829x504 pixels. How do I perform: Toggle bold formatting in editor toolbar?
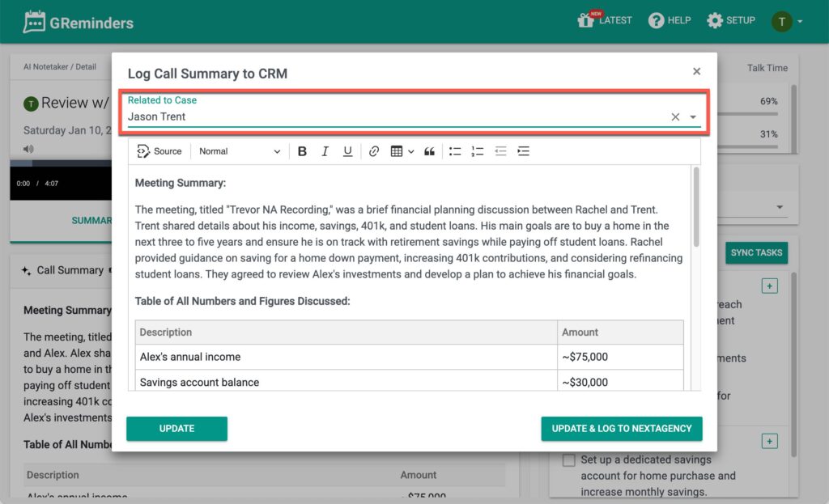[302, 151]
